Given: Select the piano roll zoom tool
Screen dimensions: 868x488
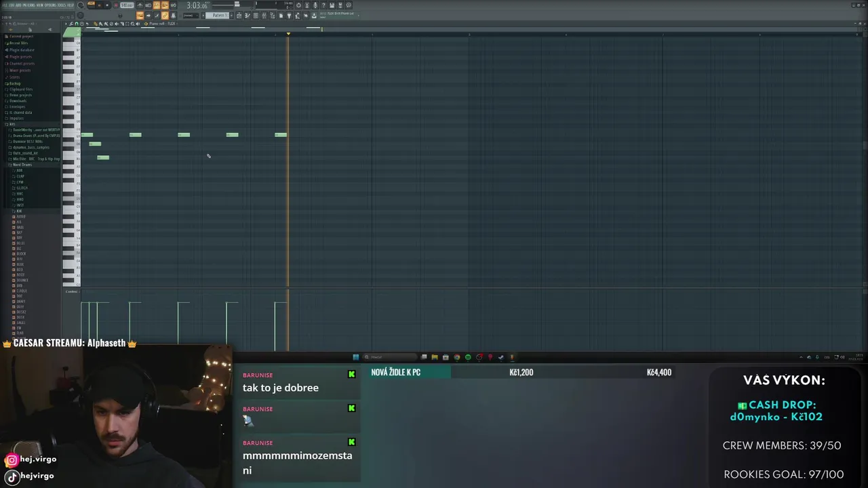Looking at the screenshot, I should point(132,24).
